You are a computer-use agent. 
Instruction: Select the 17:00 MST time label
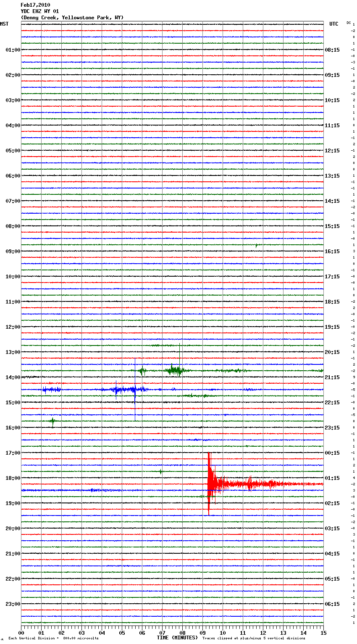tap(13, 453)
